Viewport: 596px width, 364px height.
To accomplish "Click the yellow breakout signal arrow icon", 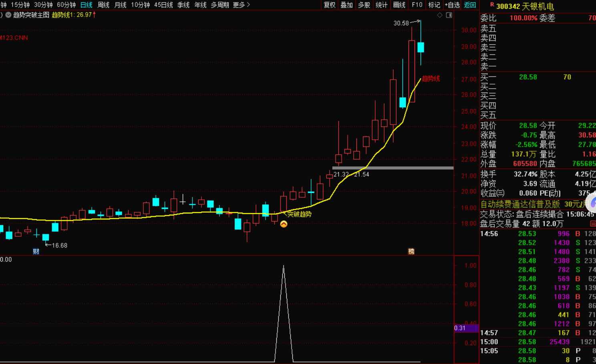I will tap(284, 224).
